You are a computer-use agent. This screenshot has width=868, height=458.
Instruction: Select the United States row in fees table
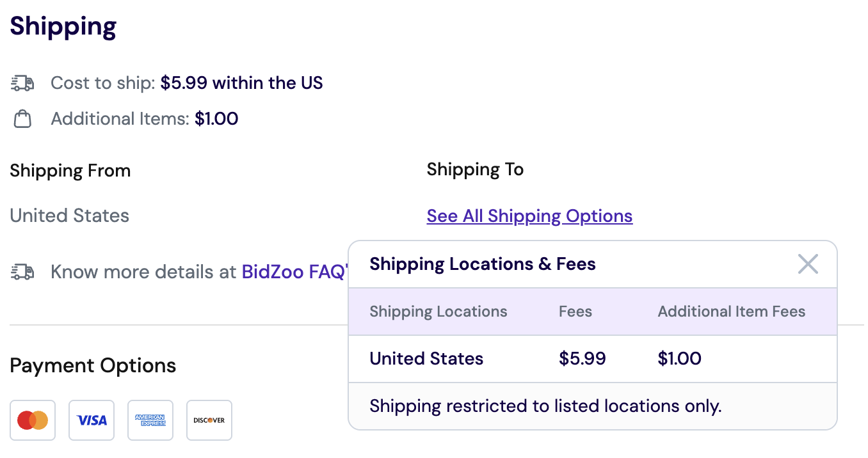(x=426, y=358)
